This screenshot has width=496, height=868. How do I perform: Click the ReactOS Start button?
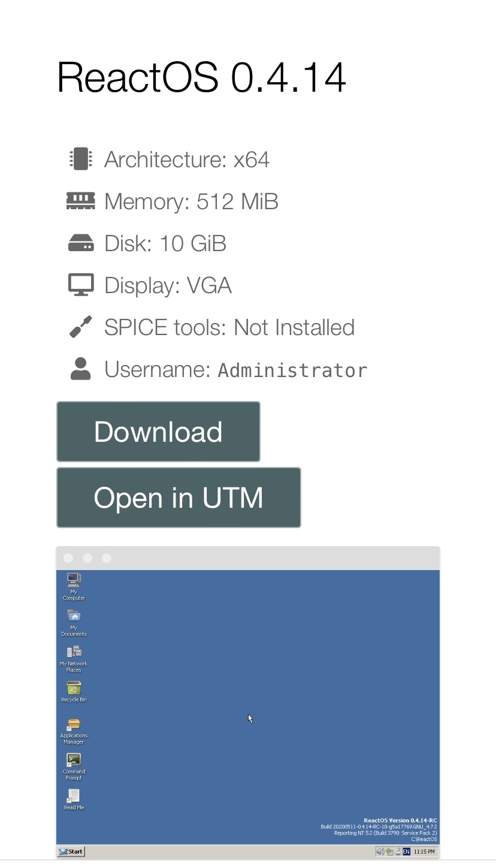(71, 851)
